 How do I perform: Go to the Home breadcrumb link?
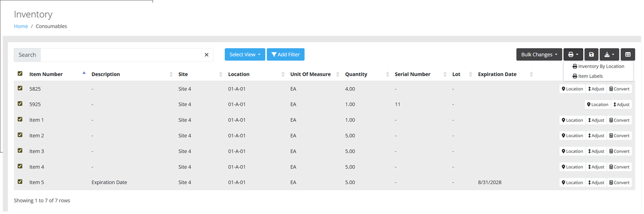(21, 26)
